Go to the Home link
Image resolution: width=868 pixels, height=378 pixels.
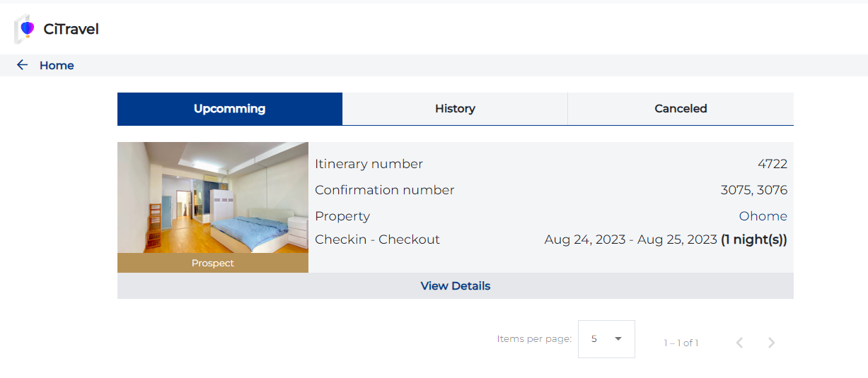click(x=57, y=66)
